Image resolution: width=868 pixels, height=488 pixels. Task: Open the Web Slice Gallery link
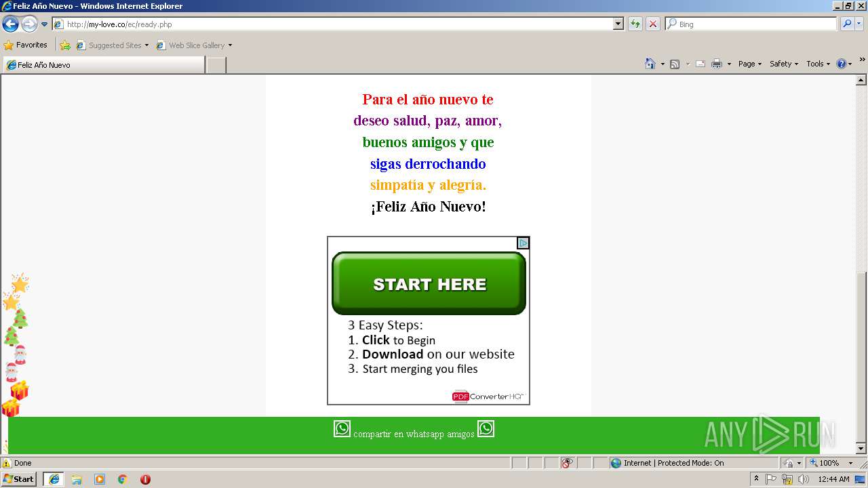(191, 45)
